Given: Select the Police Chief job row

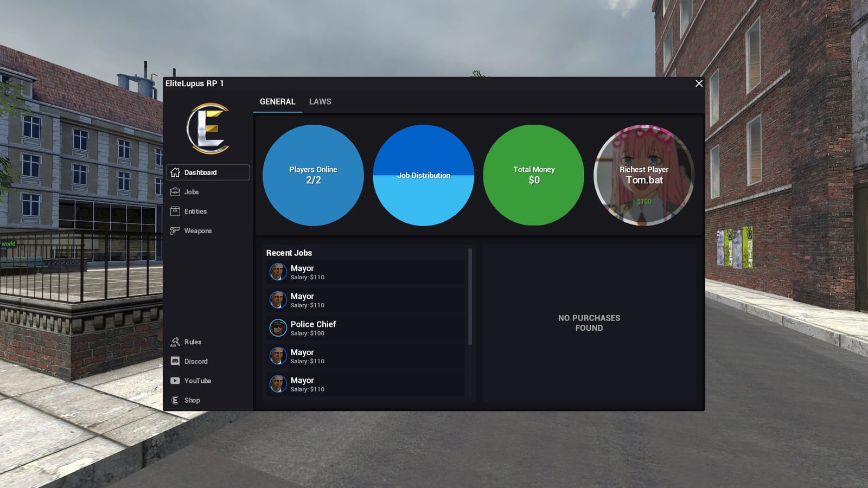Looking at the screenshot, I should click(x=366, y=328).
